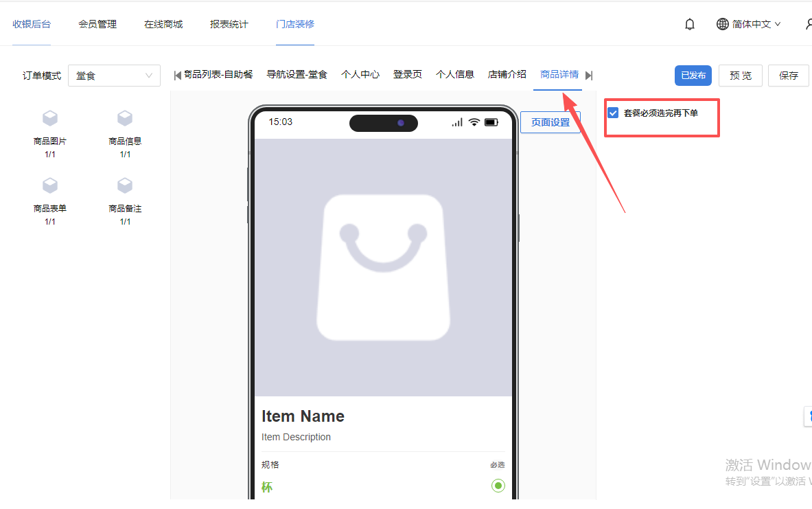Image resolution: width=812 pixels, height=509 pixels.
Task: Click the 商品图片 component icon
Action: click(x=50, y=119)
